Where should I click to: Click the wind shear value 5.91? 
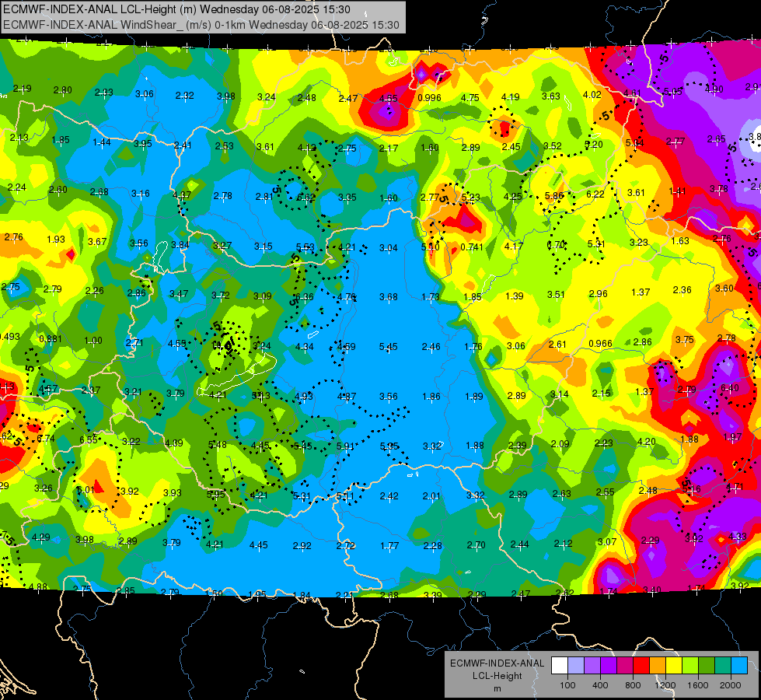tap(346, 446)
